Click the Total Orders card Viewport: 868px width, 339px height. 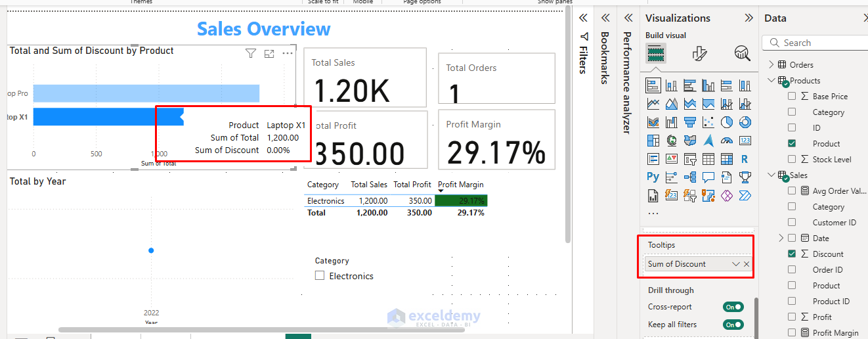[496, 79]
